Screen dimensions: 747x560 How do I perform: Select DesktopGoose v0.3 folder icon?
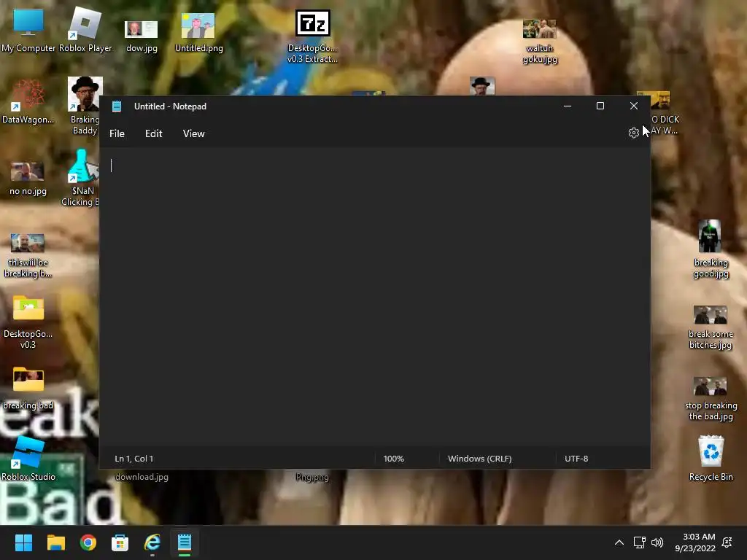(28, 322)
